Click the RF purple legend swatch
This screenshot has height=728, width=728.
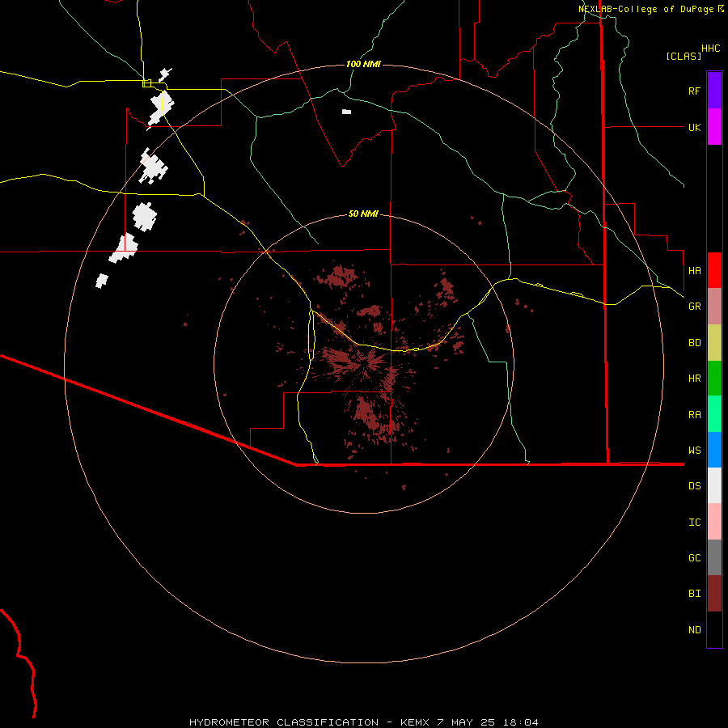tap(714, 91)
